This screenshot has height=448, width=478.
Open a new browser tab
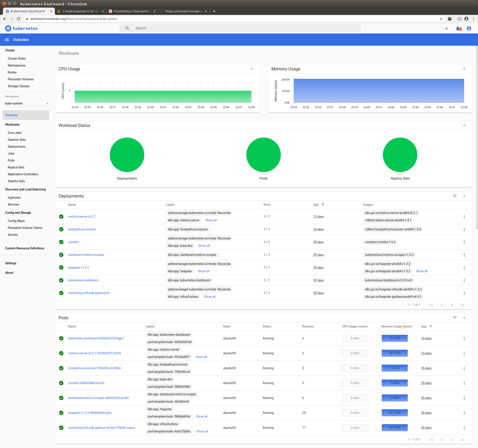[x=214, y=11]
